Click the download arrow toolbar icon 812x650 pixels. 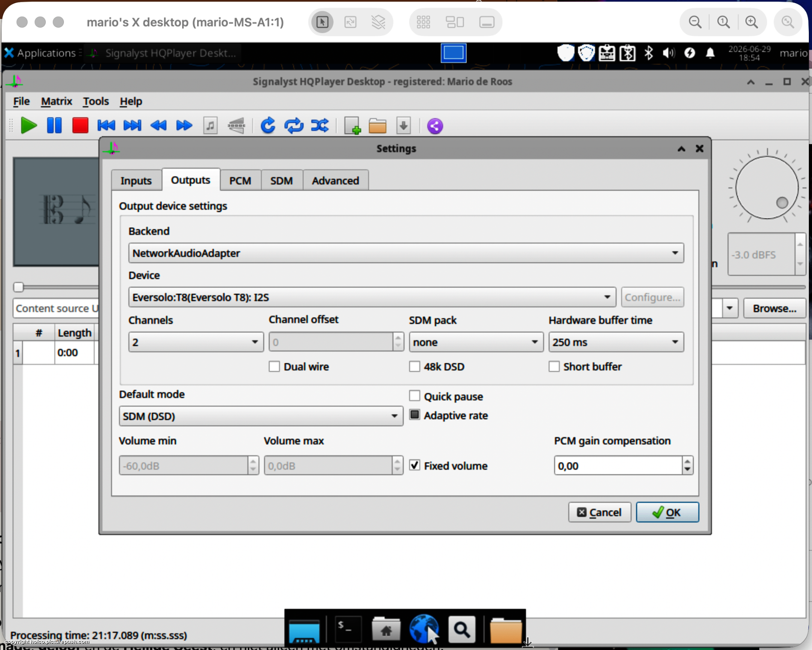tap(403, 125)
